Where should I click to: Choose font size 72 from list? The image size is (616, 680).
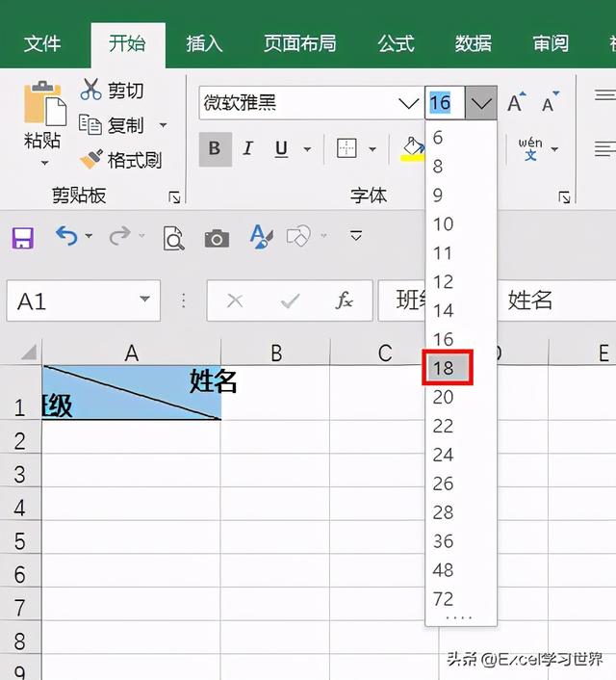coord(461,599)
